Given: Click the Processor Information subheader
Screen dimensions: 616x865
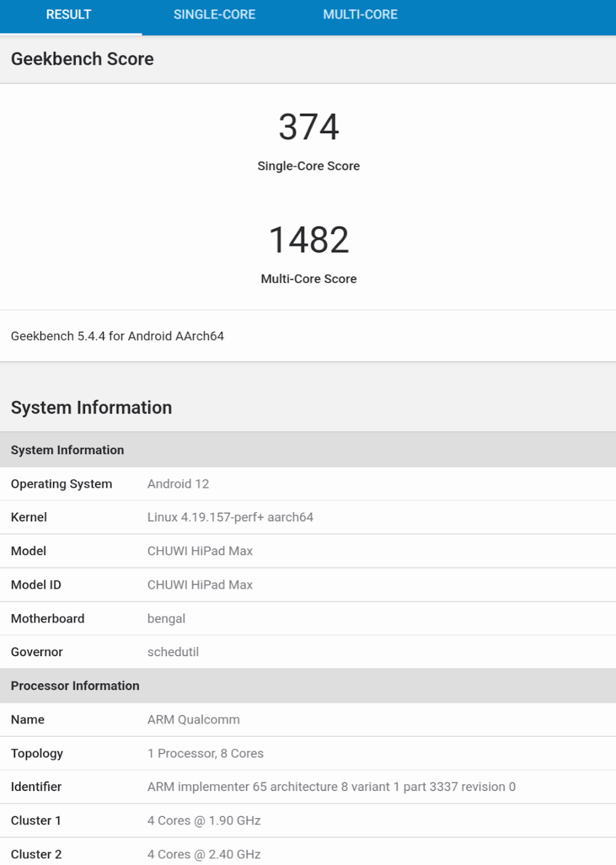Looking at the screenshot, I should point(75,686).
